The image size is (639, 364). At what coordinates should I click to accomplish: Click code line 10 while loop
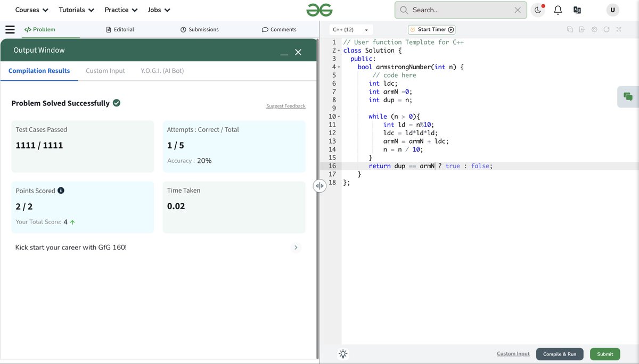[394, 117]
